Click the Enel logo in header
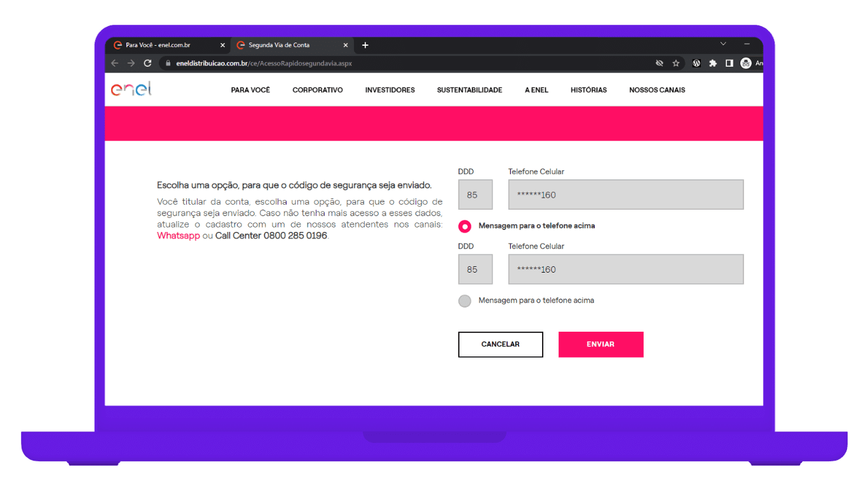Viewport: 868px width, 488px height. tap(132, 90)
